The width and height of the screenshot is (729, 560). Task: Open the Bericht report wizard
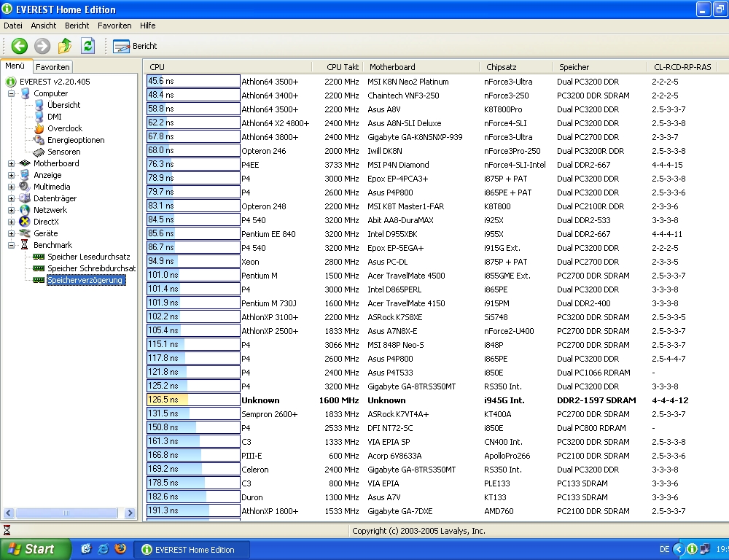(x=135, y=46)
